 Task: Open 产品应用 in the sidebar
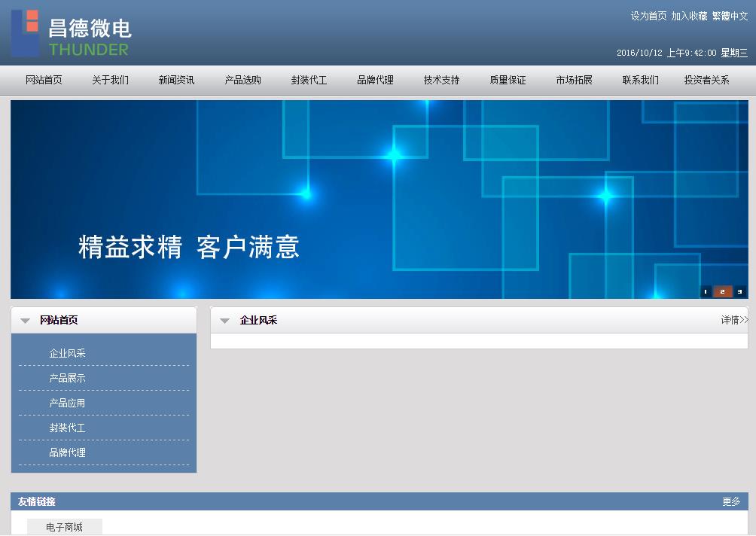point(68,403)
